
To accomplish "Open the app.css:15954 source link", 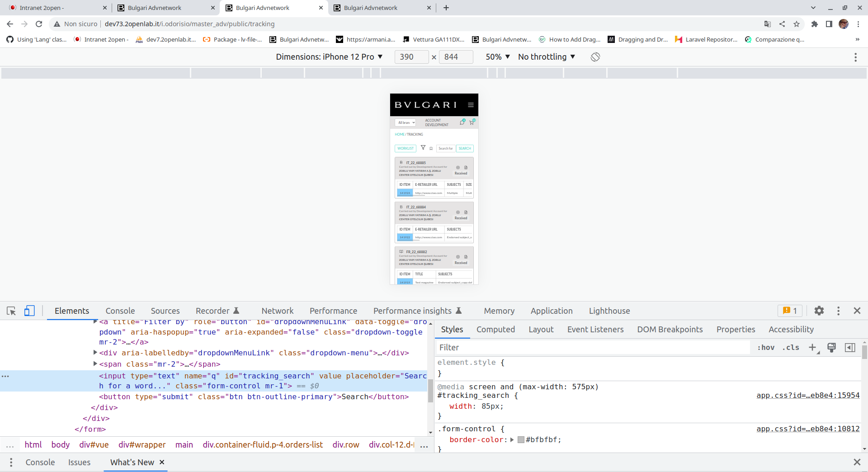I will coord(808,396).
